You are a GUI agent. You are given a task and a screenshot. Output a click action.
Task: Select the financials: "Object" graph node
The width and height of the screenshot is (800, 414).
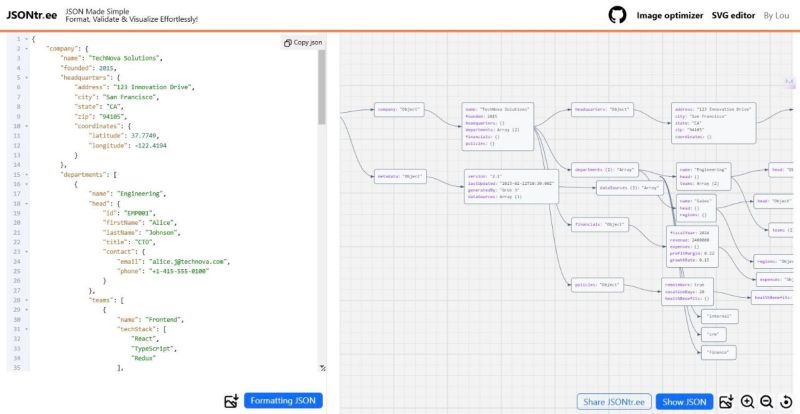click(x=600, y=225)
